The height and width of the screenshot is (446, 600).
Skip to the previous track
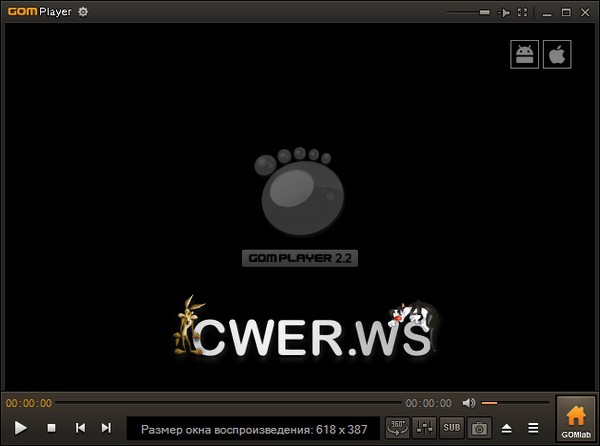(80, 428)
